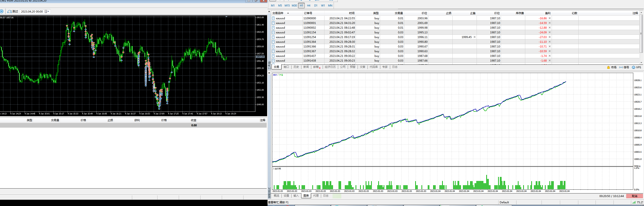
Task: Close the trade toolbox panel
Action: coord(269,11)
